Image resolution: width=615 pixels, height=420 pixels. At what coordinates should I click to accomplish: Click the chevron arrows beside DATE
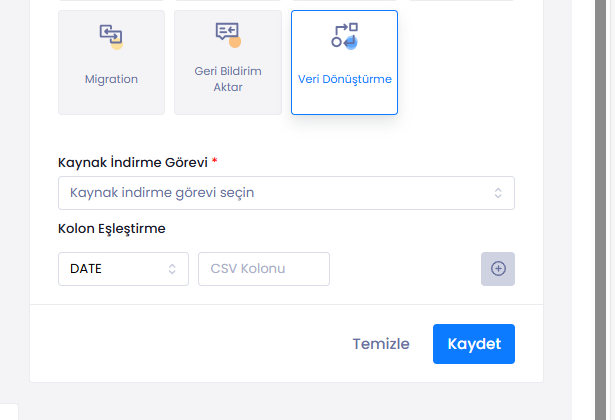tap(172, 269)
